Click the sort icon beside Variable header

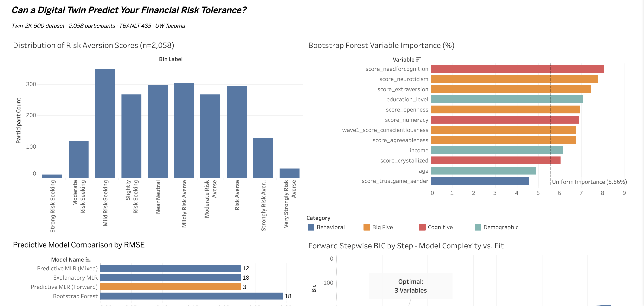tap(418, 59)
